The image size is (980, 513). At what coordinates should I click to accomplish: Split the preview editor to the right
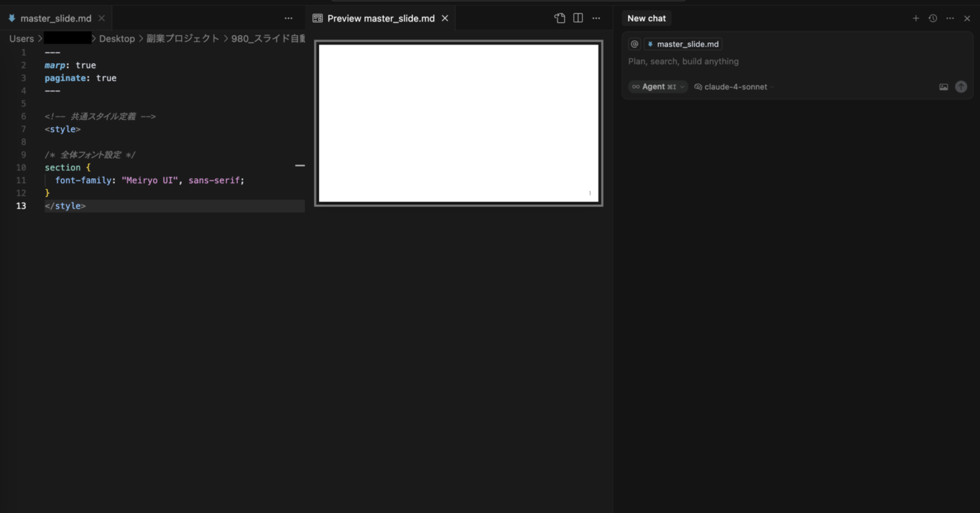coord(578,19)
